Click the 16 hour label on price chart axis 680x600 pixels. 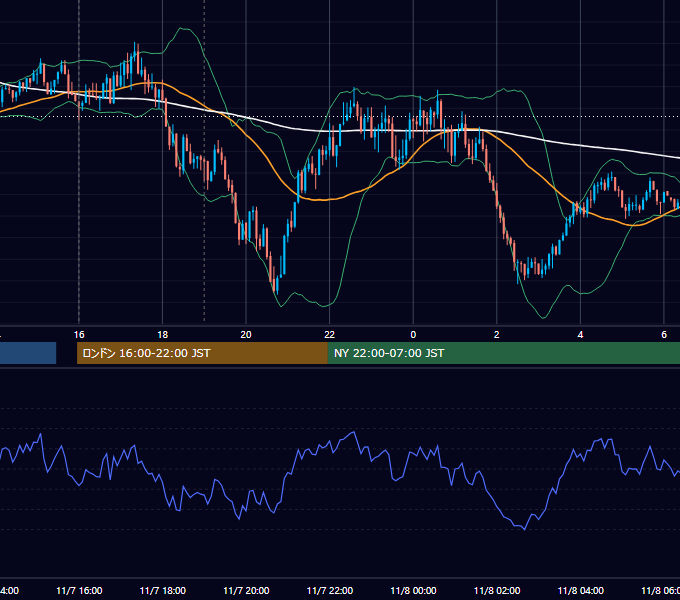[79, 335]
